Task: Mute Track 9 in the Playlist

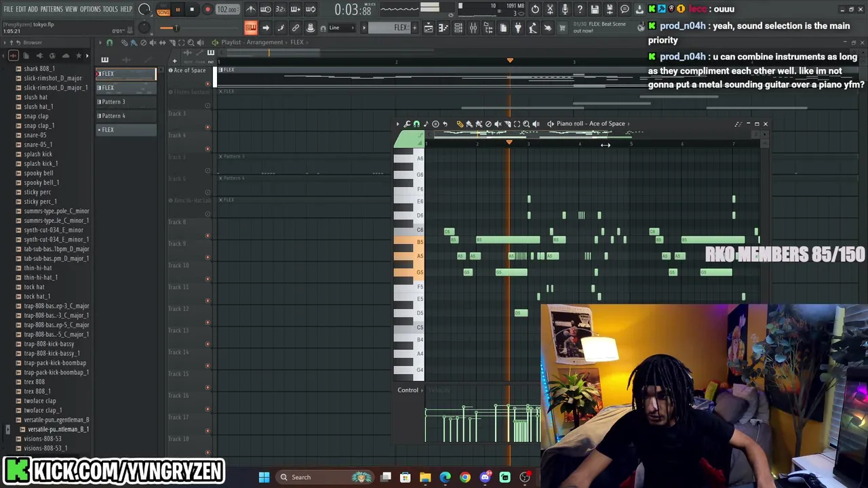Action: [208, 258]
